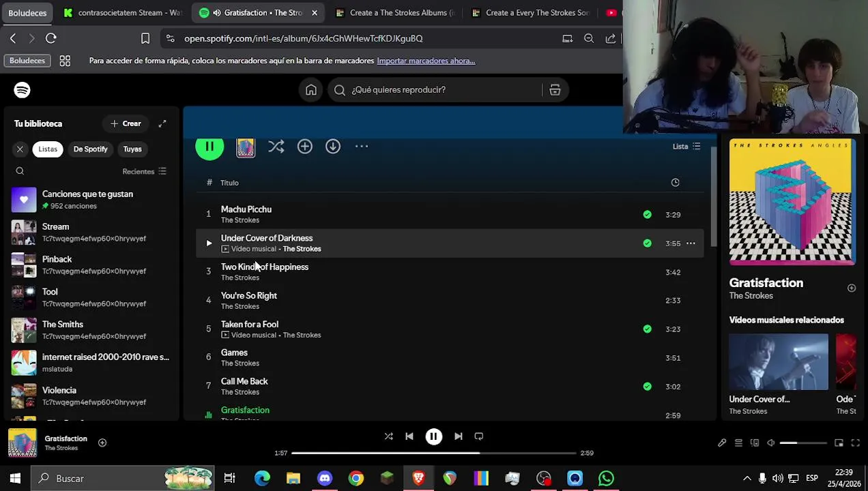
Task: Enter full screen player mode
Action: pyautogui.click(x=855, y=443)
